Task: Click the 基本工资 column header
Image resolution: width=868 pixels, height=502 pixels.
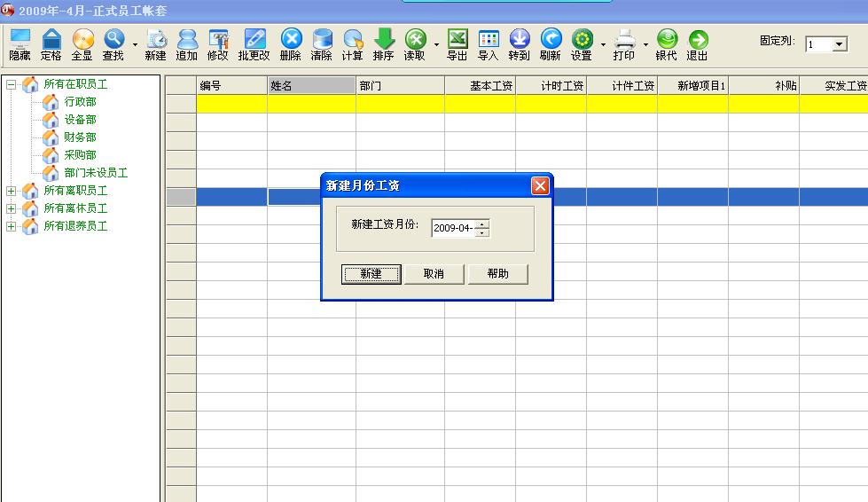Action: click(x=480, y=86)
